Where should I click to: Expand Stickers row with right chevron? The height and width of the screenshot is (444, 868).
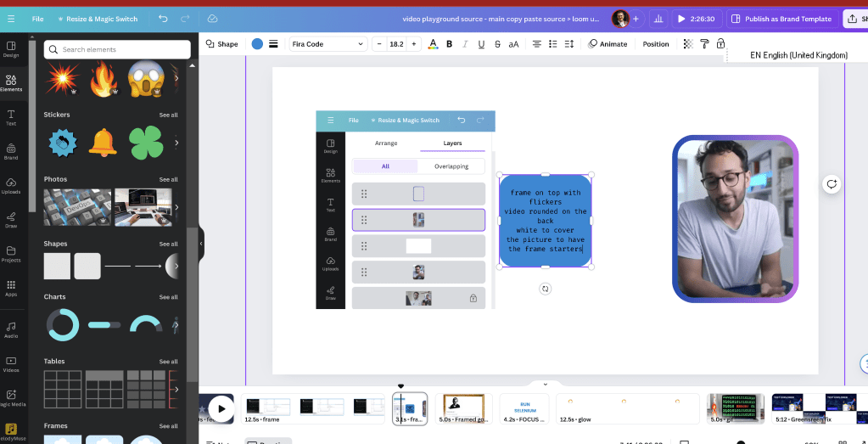(176, 143)
